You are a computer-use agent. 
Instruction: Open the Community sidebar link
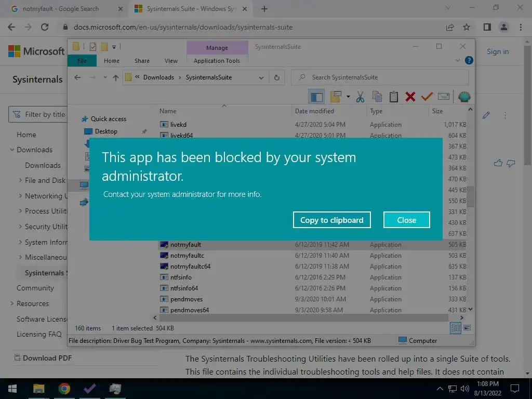tap(35, 288)
